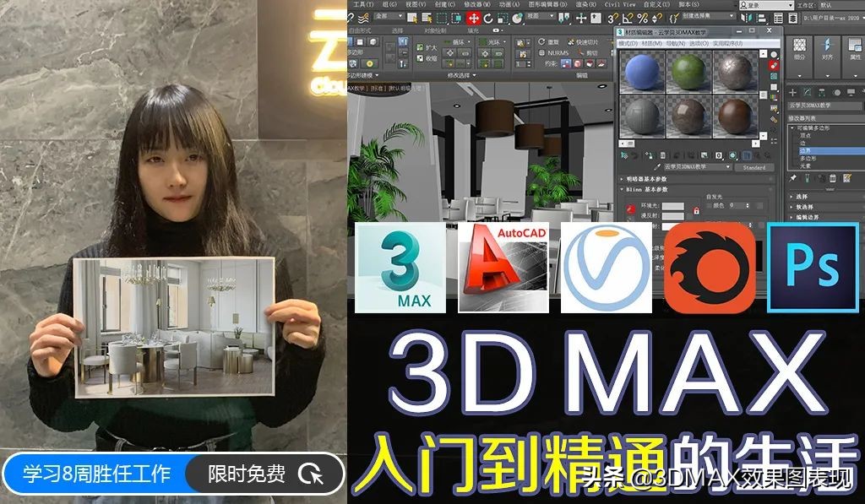The width and height of the screenshot is (865, 504).
Task: Click the 3ds Max logo icon
Action: [x=401, y=268]
